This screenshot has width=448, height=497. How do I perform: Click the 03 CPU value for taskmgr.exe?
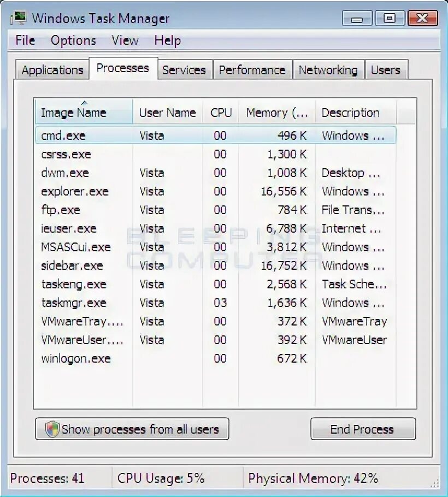coord(220,303)
